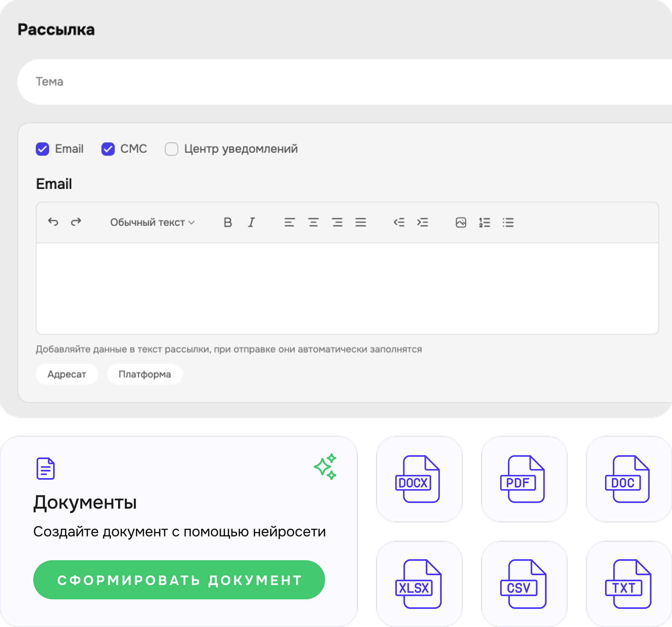
Task: Justify the text alignment
Action: point(361,222)
